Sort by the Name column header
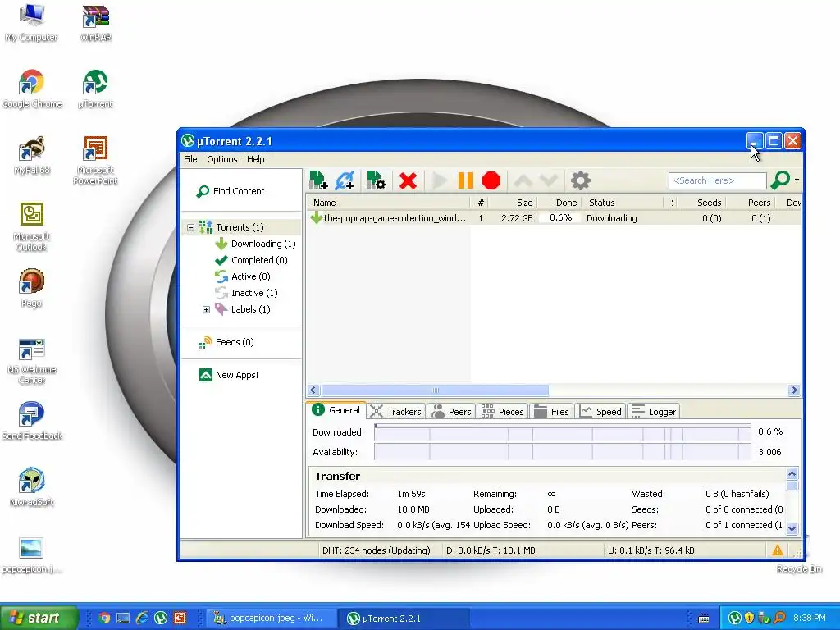840x630 pixels. click(x=388, y=203)
